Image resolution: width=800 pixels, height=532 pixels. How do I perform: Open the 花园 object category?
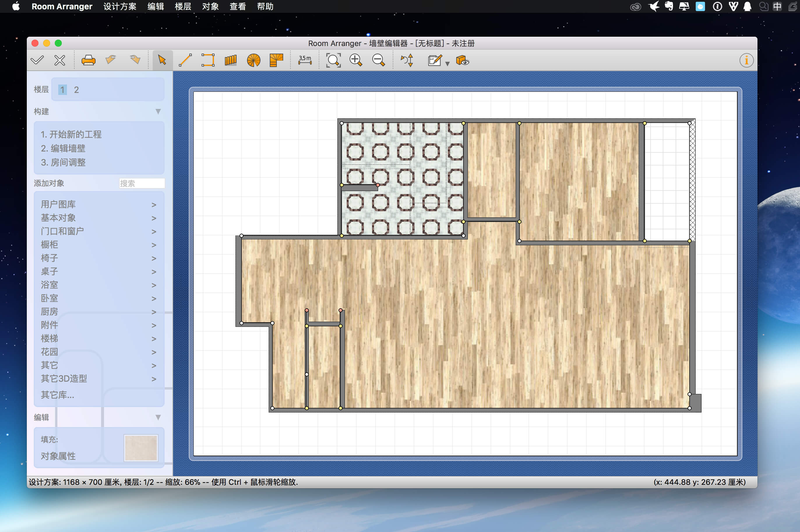coord(99,352)
